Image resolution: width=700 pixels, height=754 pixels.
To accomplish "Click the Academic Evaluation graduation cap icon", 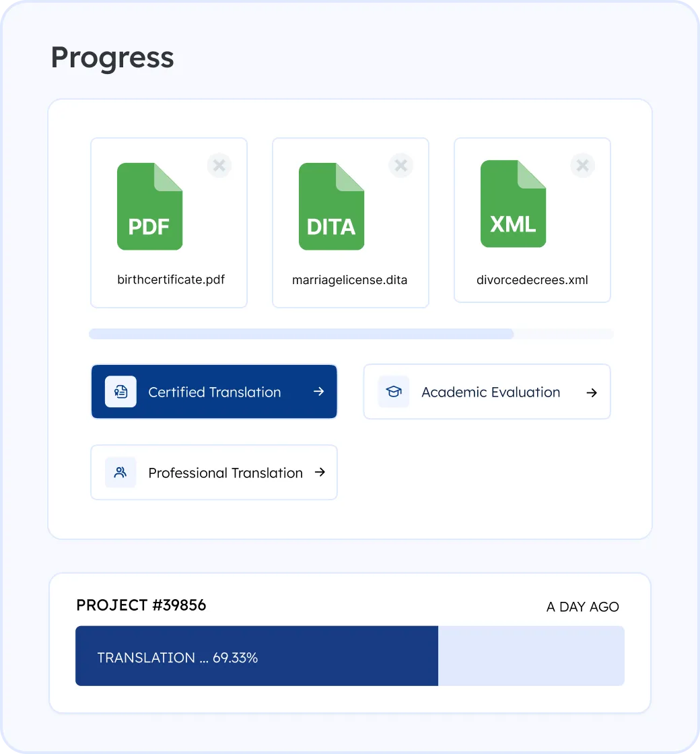I will (x=393, y=392).
